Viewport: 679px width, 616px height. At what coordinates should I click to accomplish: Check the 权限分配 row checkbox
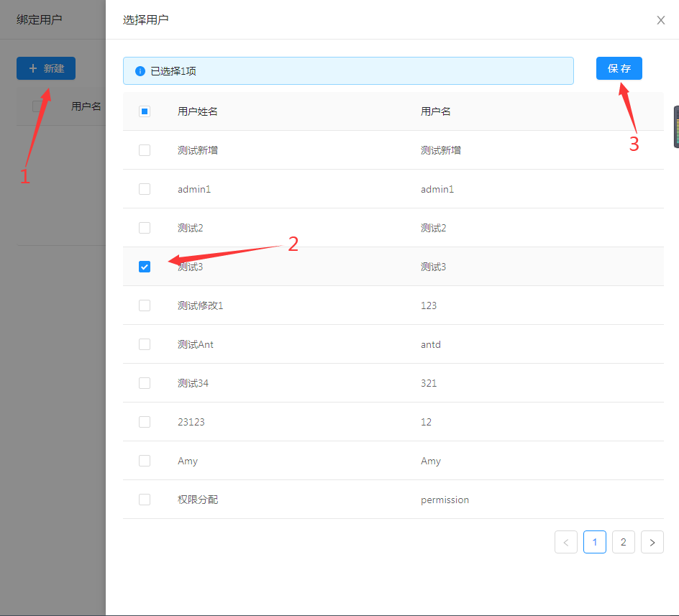[x=145, y=500]
